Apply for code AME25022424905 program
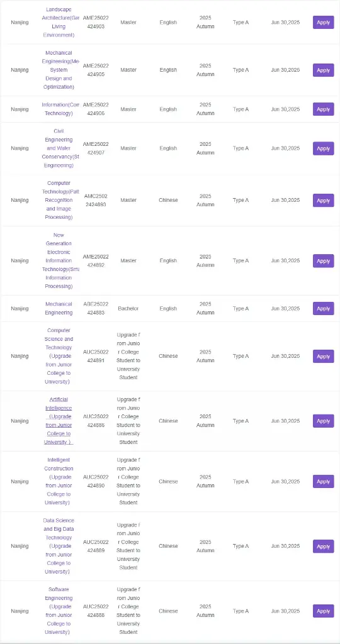This screenshot has width=340, height=644. (323, 70)
